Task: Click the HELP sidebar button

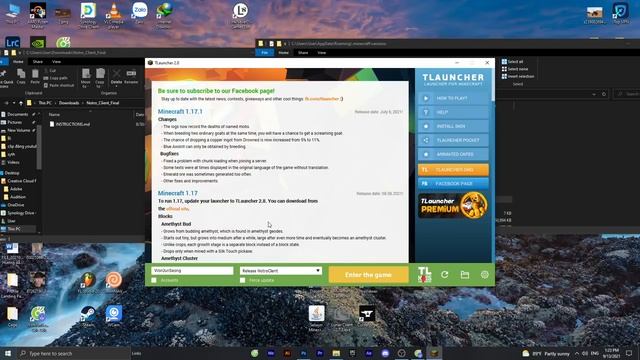Action: pos(453,112)
